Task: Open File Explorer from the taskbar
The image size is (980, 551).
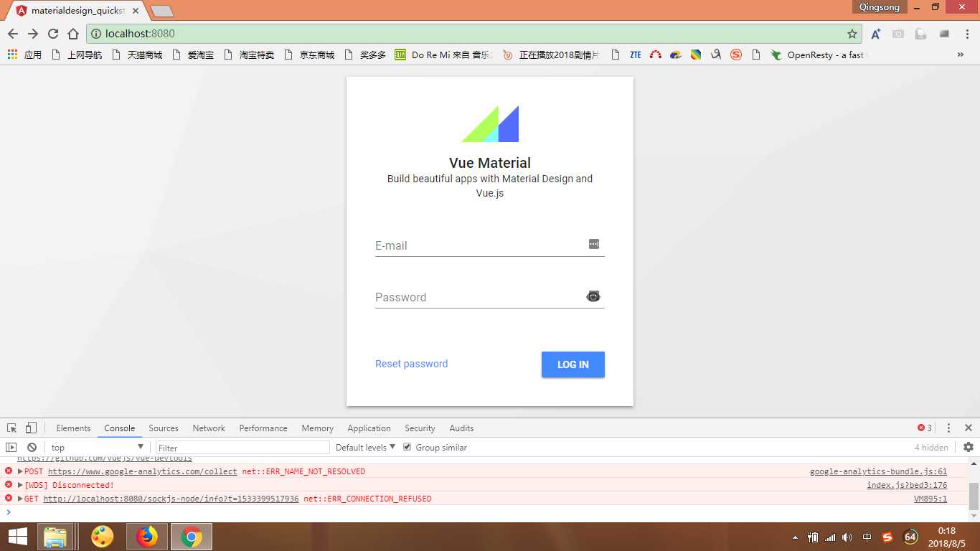Action: pyautogui.click(x=55, y=537)
